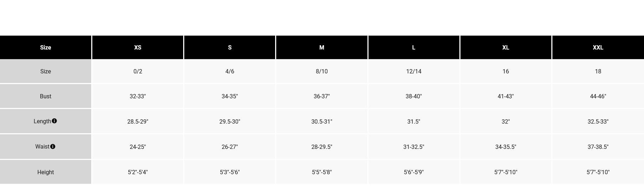Click the 44-46" bust cell
The image size is (644, 192).
click(x=598, y=96)
